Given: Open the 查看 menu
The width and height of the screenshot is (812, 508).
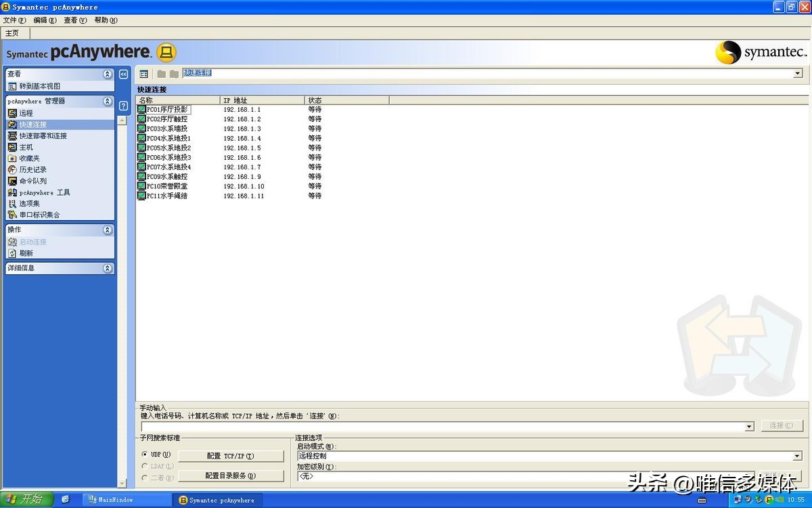Looking at the screenshot, I should point(75,20).
